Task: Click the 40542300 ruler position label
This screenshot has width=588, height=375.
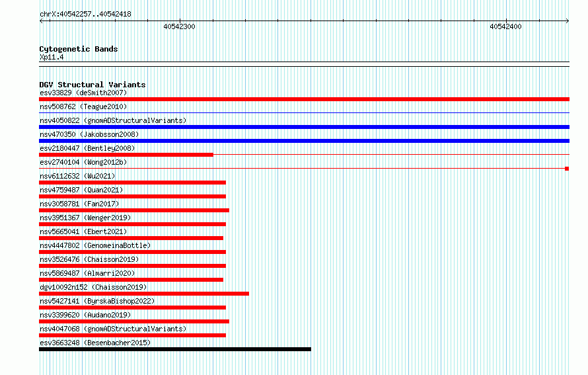Action: coord(179,26)
